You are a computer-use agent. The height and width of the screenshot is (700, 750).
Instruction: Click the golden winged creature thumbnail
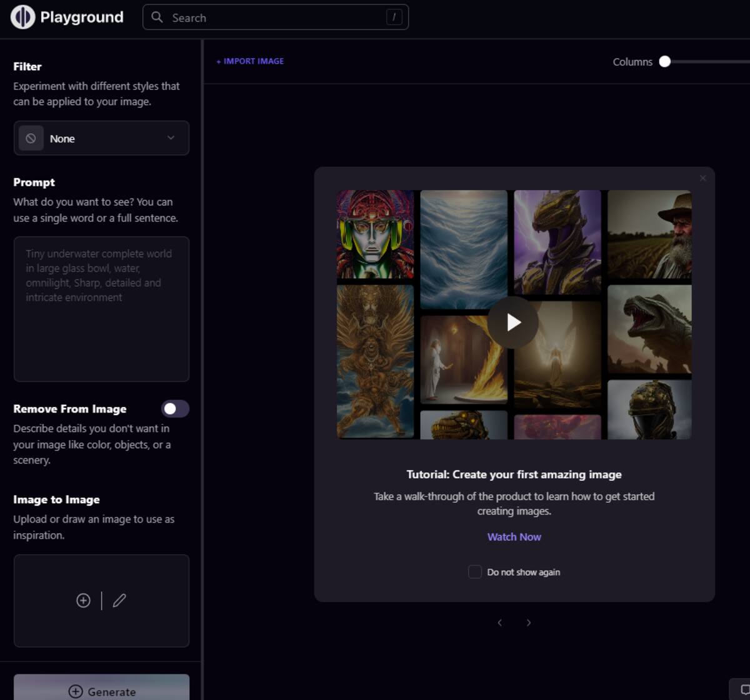[x=375, y=362]
